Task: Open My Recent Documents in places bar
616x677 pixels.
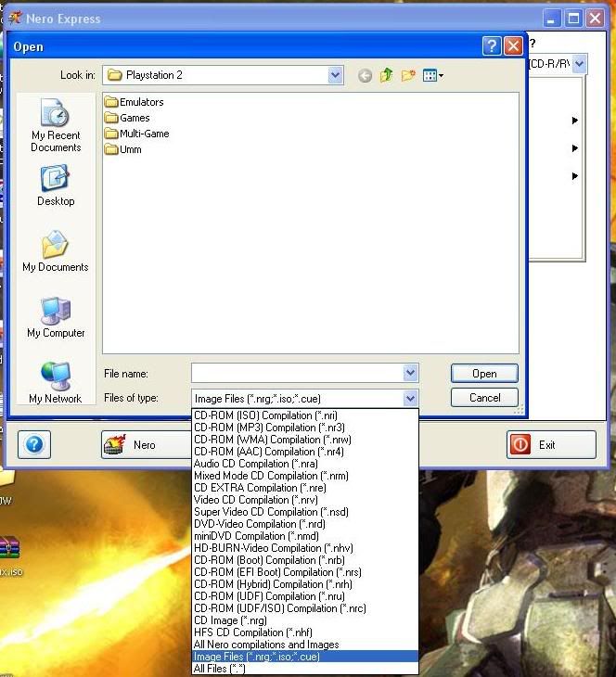Action: (x=56, y=126)
